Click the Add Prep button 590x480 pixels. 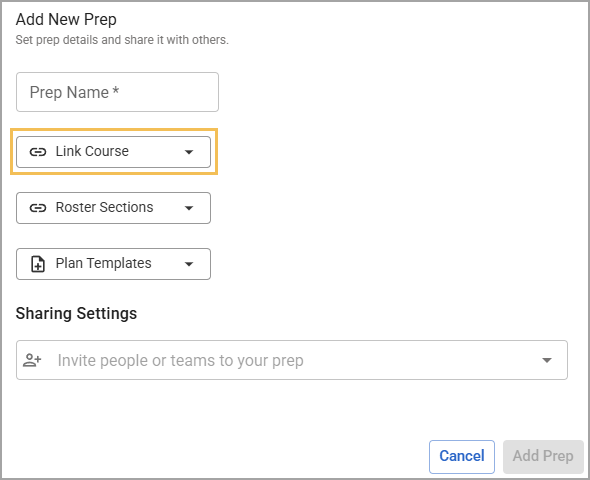543,457
